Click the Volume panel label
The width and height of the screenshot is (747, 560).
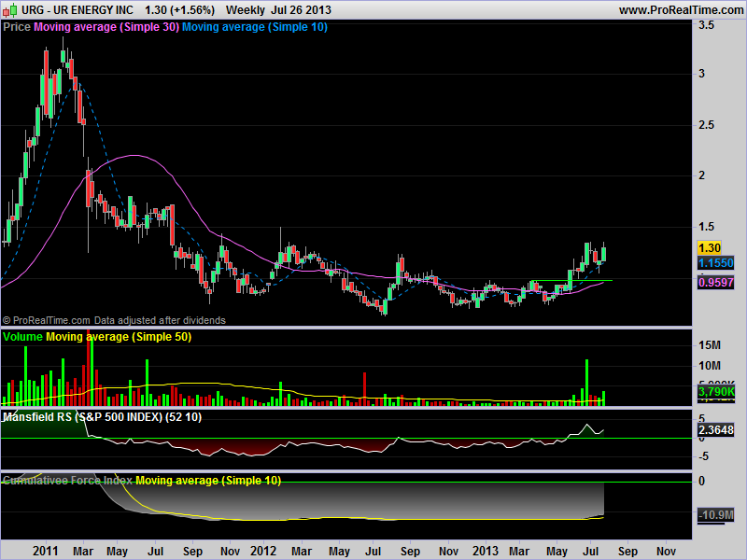[23, 336]
